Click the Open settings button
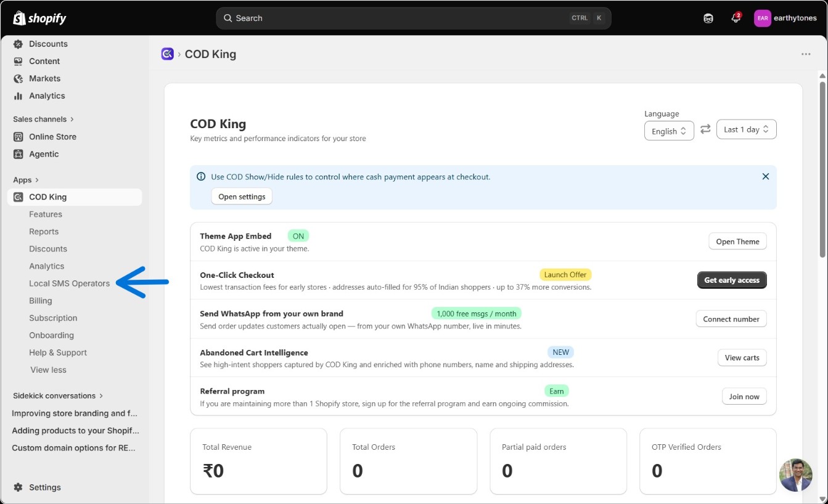The width and height of the screenshot is (828, 504). (242, 197)
